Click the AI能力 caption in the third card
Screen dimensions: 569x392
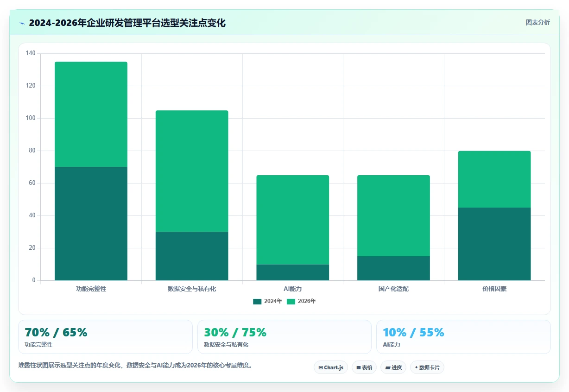392,345
